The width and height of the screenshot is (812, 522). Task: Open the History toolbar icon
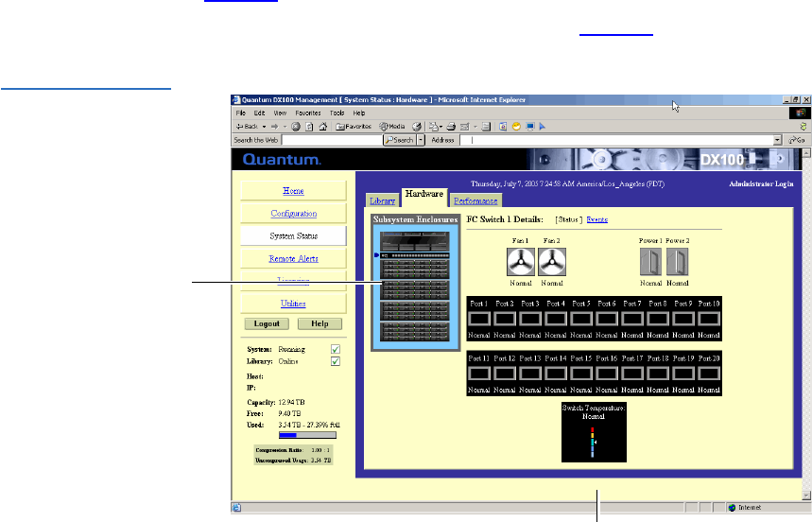(x=417, y=127)
